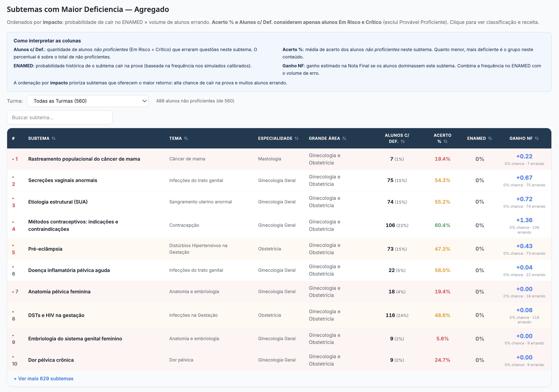Focus the Buscar subtema search field

pos(60,117)
